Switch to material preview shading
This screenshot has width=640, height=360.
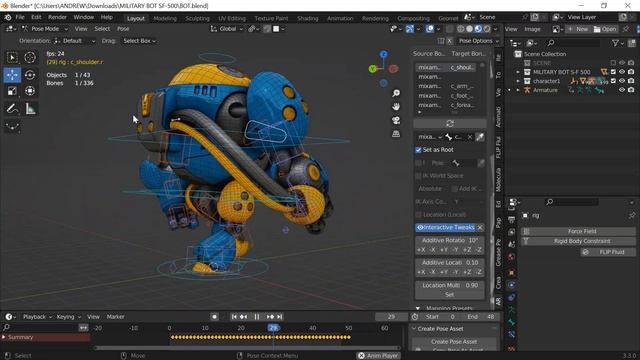[x=478, y=29]
